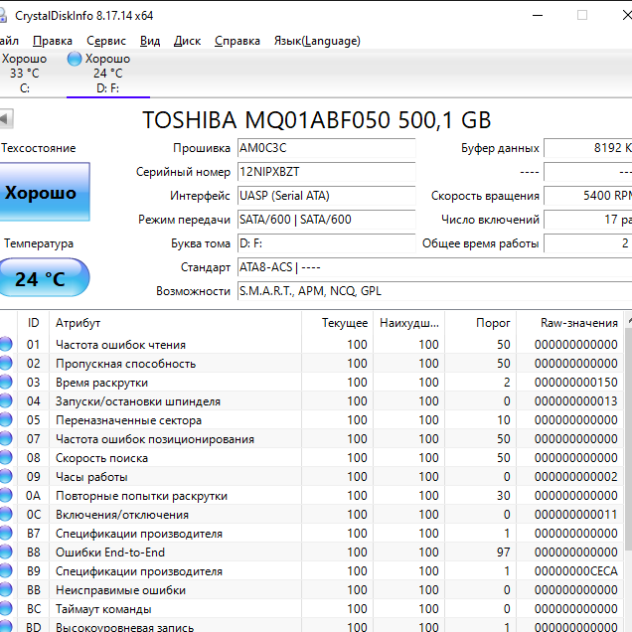Select row Время раскрутки

click(x=312, y=382)
